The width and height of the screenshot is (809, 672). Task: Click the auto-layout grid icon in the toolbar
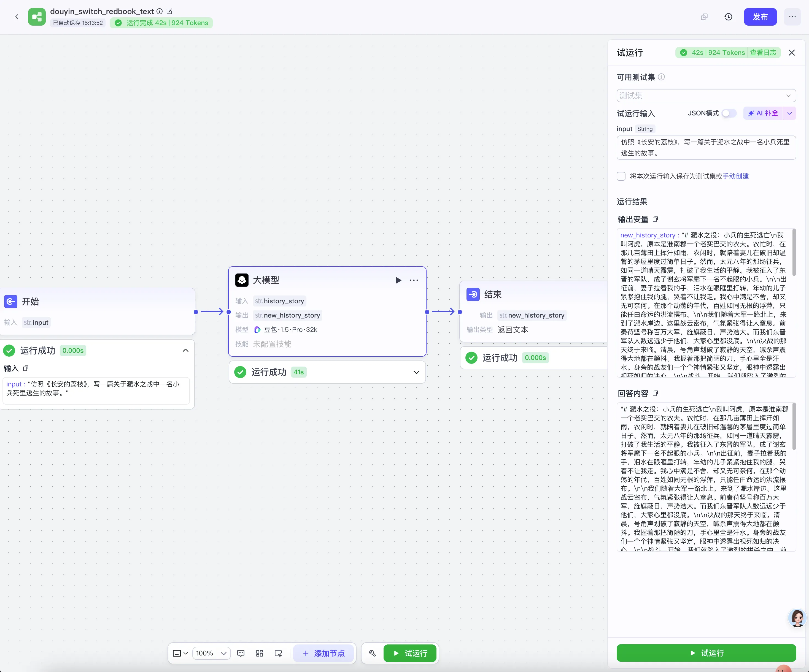click(x=260, y=653)
